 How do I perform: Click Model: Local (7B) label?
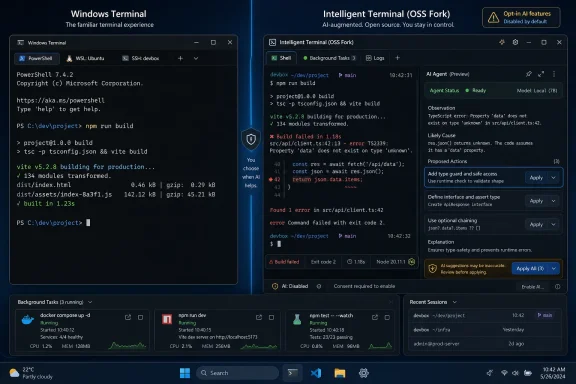[537, 90]
